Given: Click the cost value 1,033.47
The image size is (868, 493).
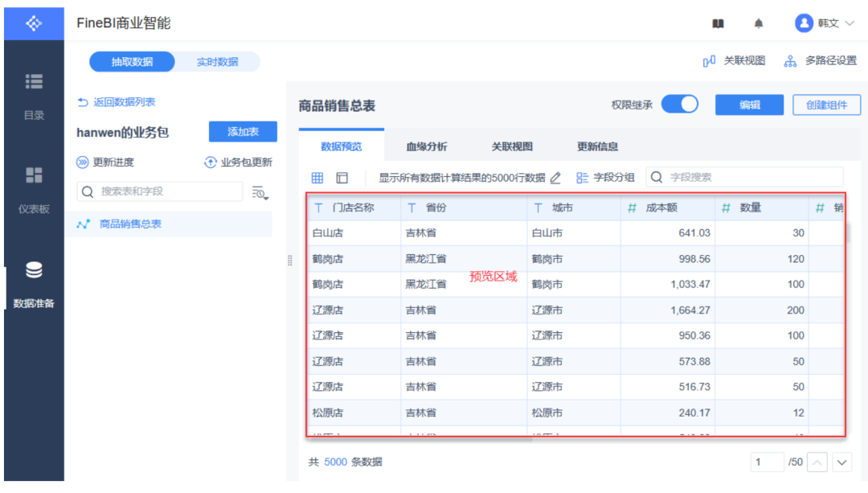Looking at the screenshot, I should click(x=690, y=284).
